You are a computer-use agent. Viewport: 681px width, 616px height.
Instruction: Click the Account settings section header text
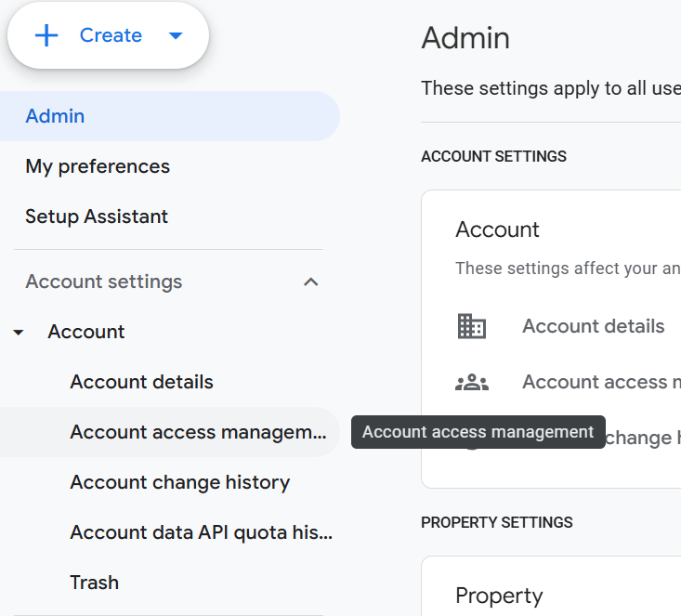(104, 282)
